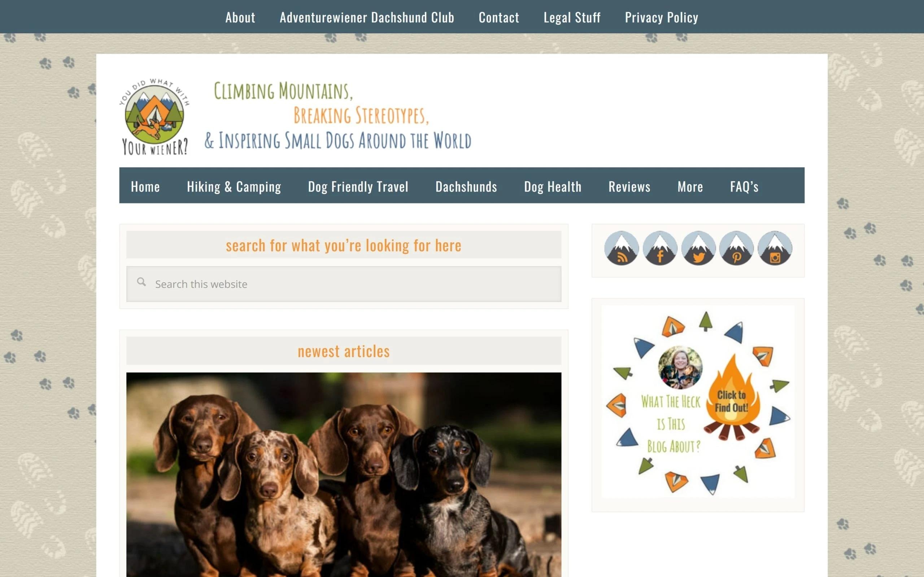Open the Hiking & Camping menu

click(234, 186)
